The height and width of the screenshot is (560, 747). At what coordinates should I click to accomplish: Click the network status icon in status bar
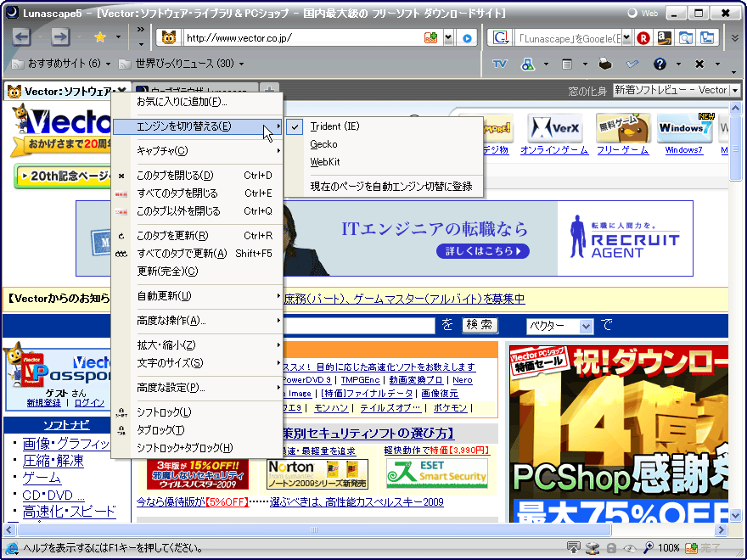(x=593, y=548)
